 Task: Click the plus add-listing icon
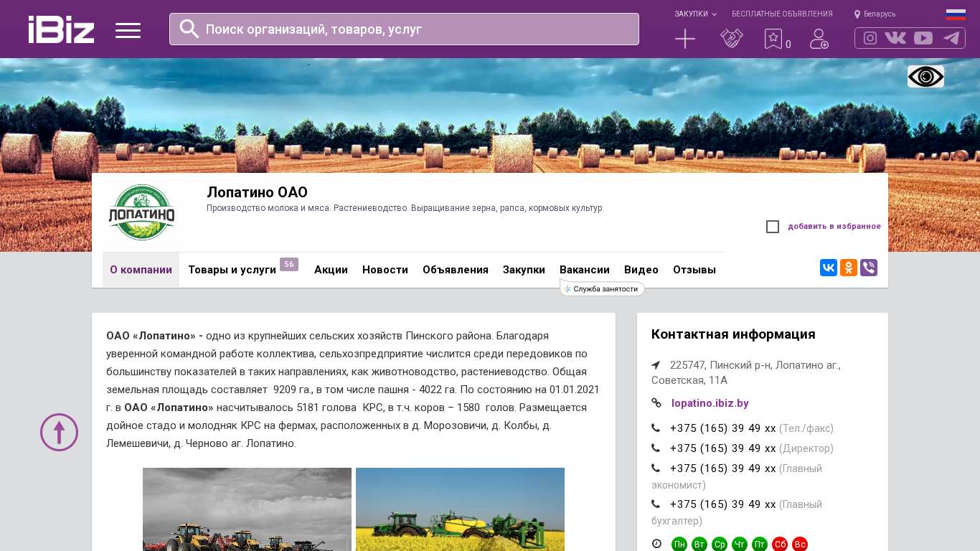(685, 39)
